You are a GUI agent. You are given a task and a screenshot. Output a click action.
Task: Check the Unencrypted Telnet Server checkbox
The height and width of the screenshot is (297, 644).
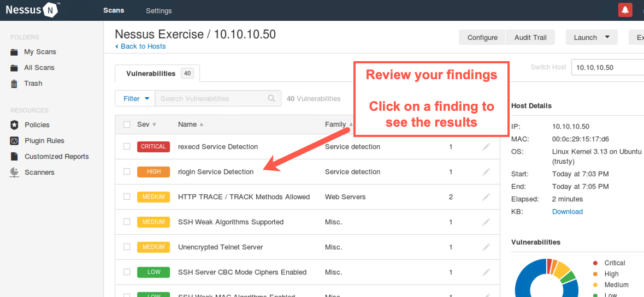pos(127,247)
